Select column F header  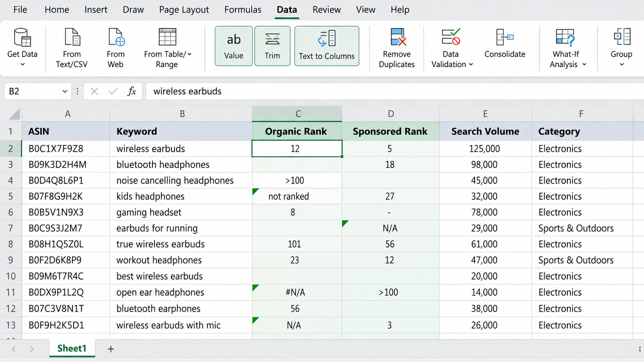[x=582, y=114]
